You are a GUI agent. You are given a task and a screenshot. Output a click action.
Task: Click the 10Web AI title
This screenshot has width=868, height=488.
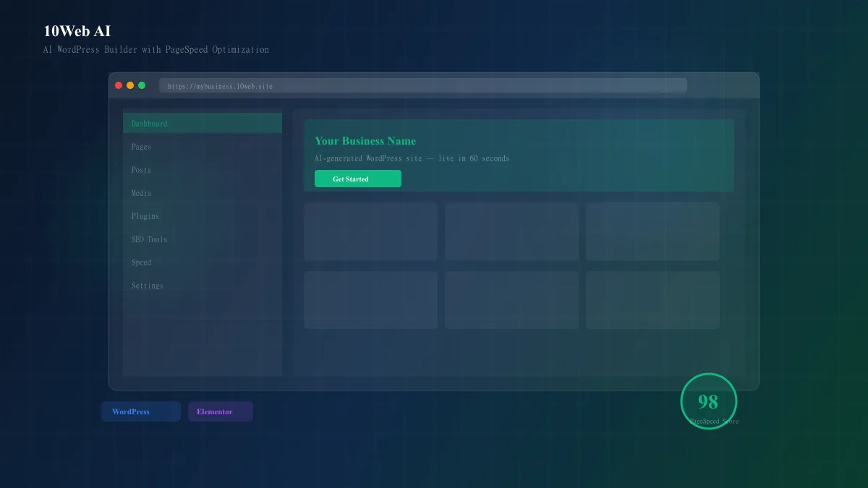[77, 31]
